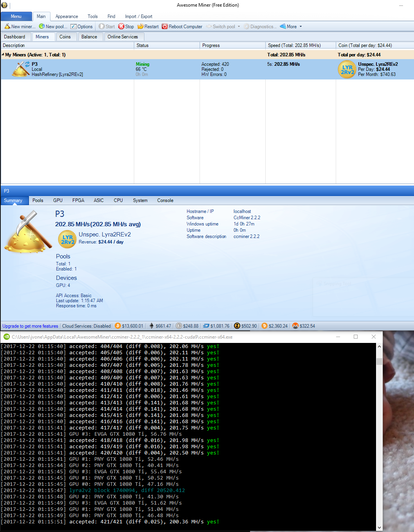Open the ASIC detail tab
Viewport: 414px width, 532px height.
click(x=99, y=200)
